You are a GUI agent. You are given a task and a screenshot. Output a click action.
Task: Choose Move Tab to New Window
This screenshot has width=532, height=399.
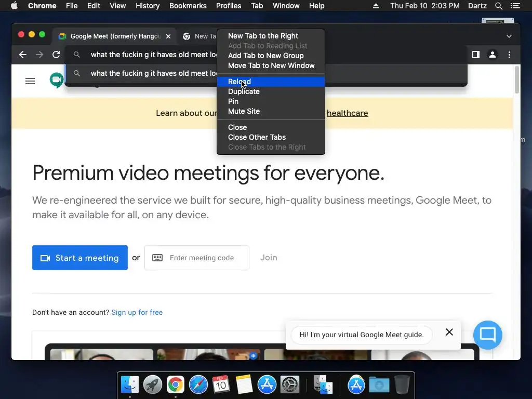pyautogui.click(x=271, y=65)
